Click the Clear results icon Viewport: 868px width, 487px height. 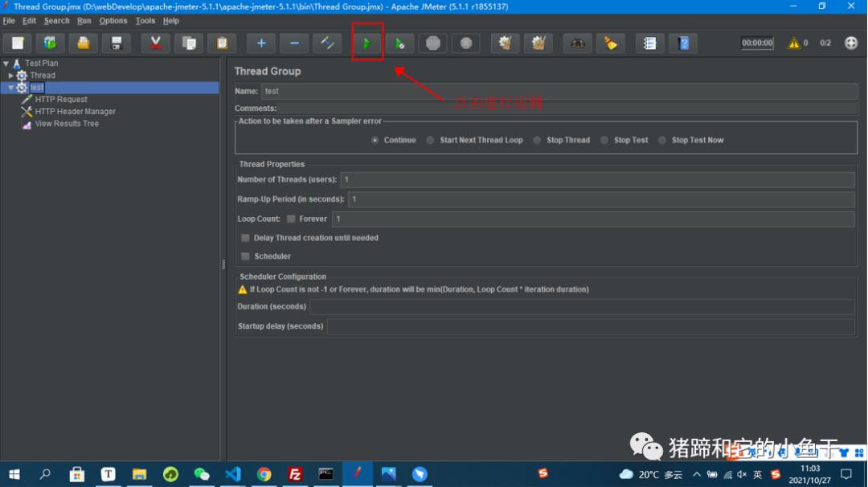click(x=505, y=43)
